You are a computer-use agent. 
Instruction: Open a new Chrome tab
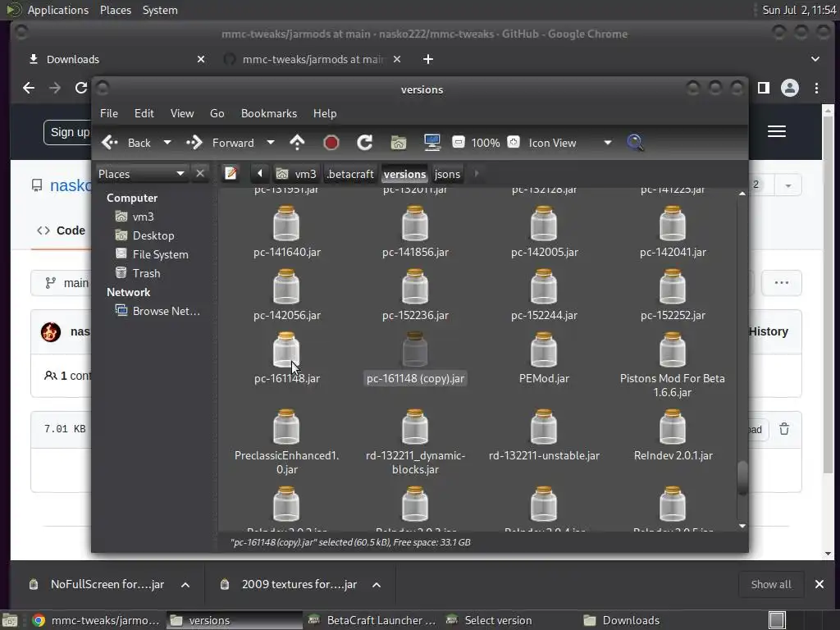[428, 59]
